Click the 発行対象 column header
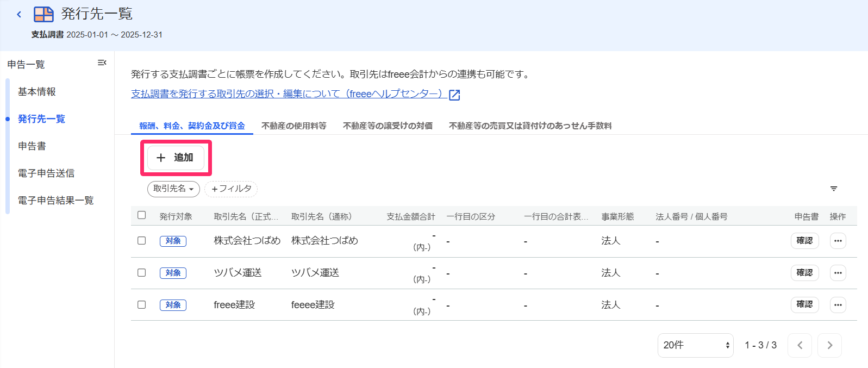This screenshot has width=868, height=368. tap(176, 216)
